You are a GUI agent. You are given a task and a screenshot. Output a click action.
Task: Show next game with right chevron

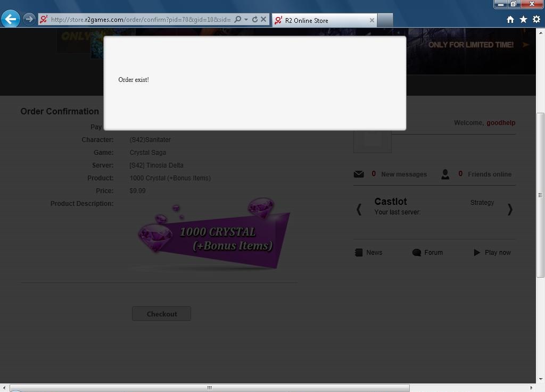coord(510,209)
